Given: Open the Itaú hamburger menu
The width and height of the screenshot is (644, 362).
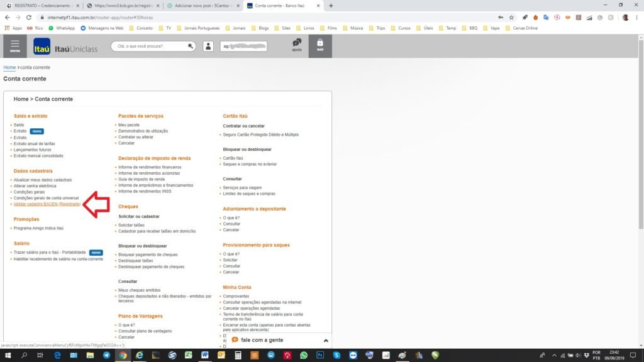Looking at the screenshot, I should tap(15, 46).
